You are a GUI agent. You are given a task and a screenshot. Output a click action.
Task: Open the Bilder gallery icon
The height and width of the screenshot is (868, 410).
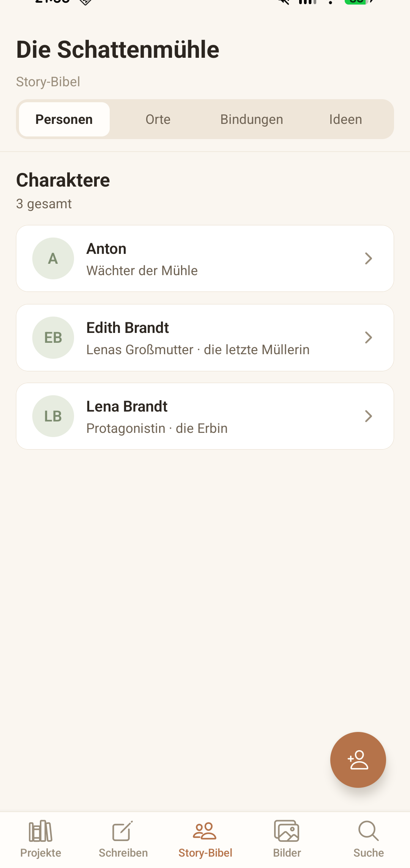point(287,831)
